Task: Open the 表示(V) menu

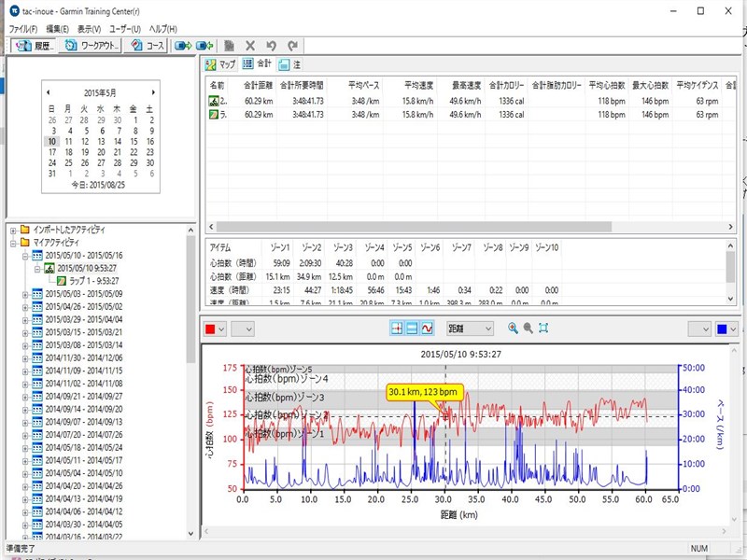Action: [x=89, y=29]
